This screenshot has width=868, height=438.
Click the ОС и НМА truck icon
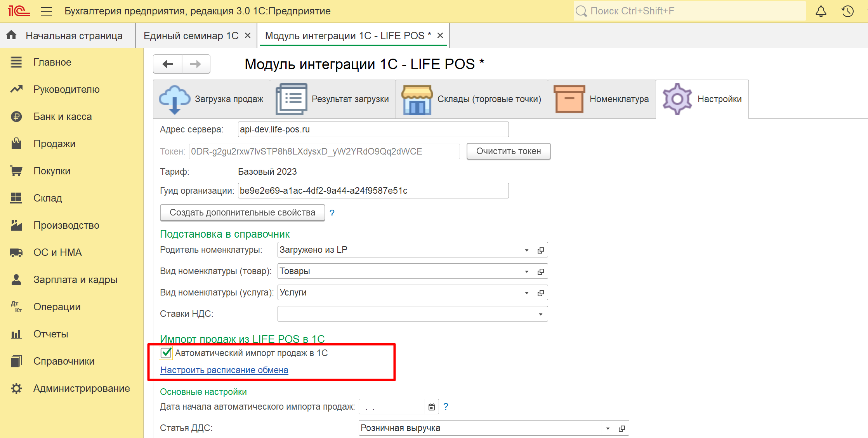16,252
